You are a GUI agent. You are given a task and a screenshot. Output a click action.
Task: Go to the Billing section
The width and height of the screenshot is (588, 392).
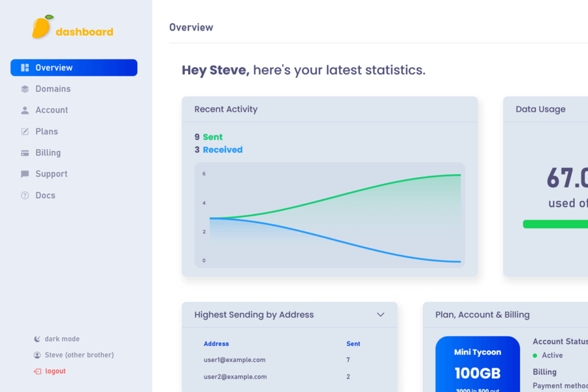(48, 153)
